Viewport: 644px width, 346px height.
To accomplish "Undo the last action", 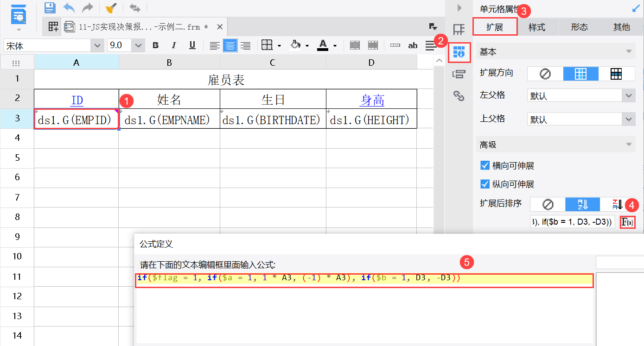I will [69, 7].
